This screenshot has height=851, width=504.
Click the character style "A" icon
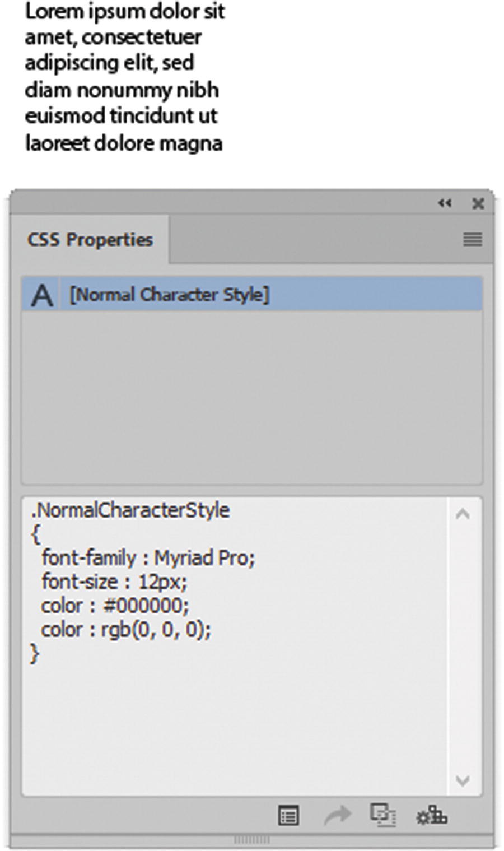41,293
